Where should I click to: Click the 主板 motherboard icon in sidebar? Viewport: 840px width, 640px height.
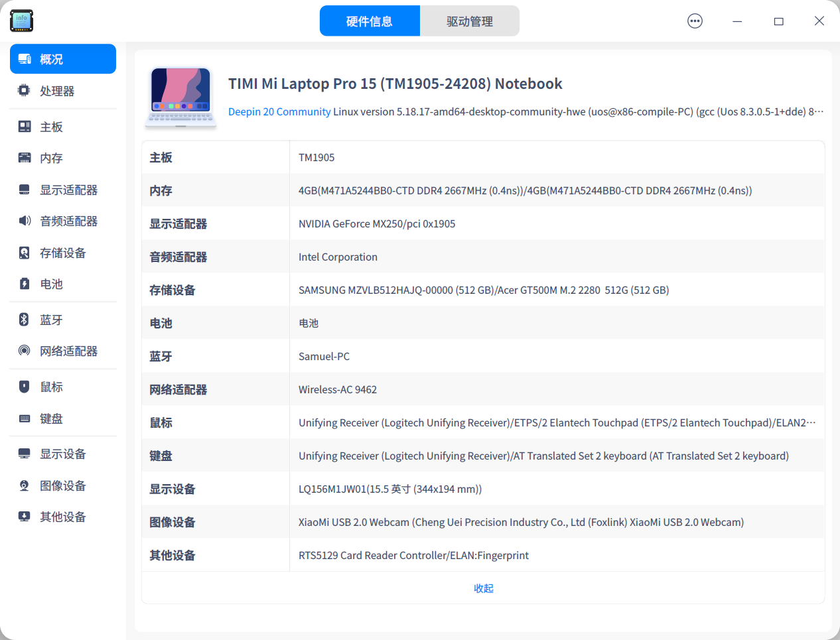coord(25,126)
